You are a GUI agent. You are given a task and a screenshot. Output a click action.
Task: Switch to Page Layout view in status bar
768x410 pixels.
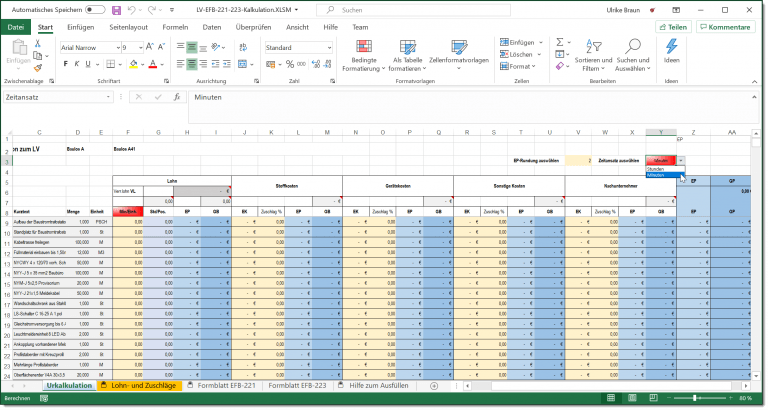pyautogui.click(x=632, y=398)
